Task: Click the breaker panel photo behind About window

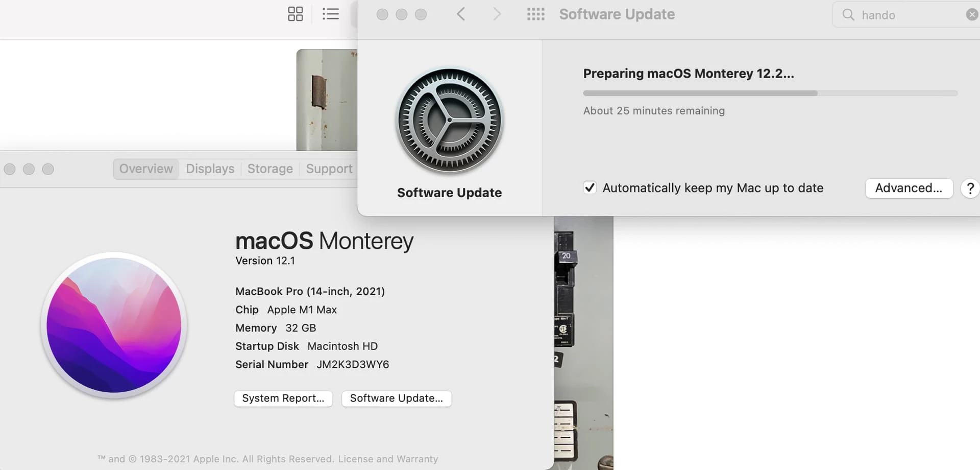Action: click(583, 342)
